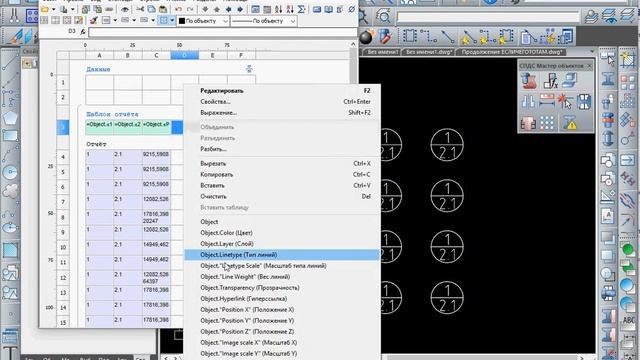The height and width of the screenshot is (360, 640).
Task: Insert Object.Transparency (Прозрачность) from context menu
Action: pyautogui.click(x=282, y=288)
